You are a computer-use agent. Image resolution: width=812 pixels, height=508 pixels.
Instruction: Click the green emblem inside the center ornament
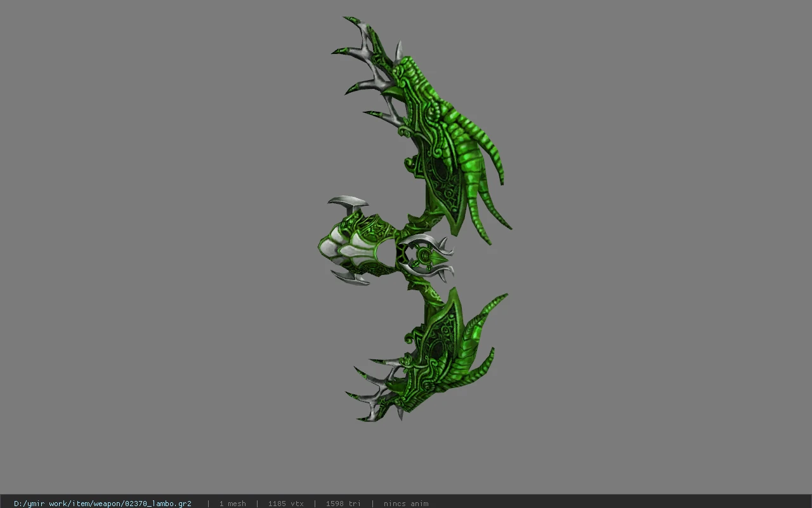pos(423,256)
